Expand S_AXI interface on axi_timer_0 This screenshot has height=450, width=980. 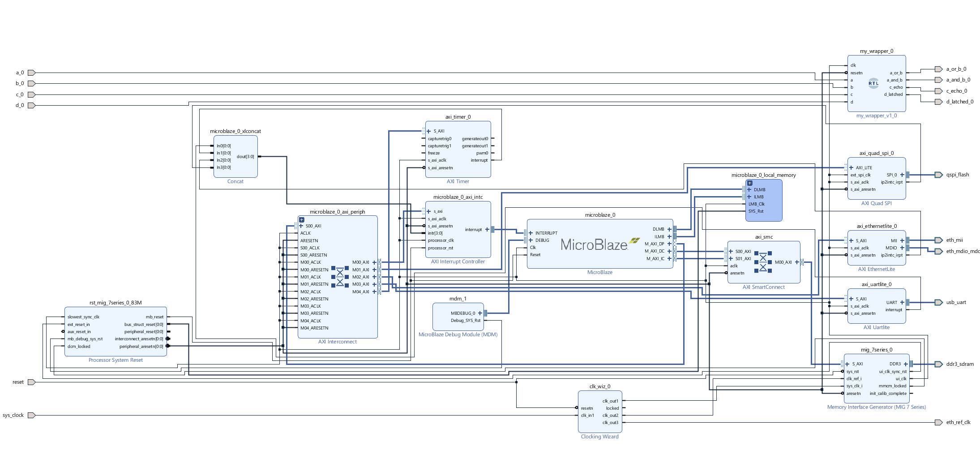click(x=428, y=131)
